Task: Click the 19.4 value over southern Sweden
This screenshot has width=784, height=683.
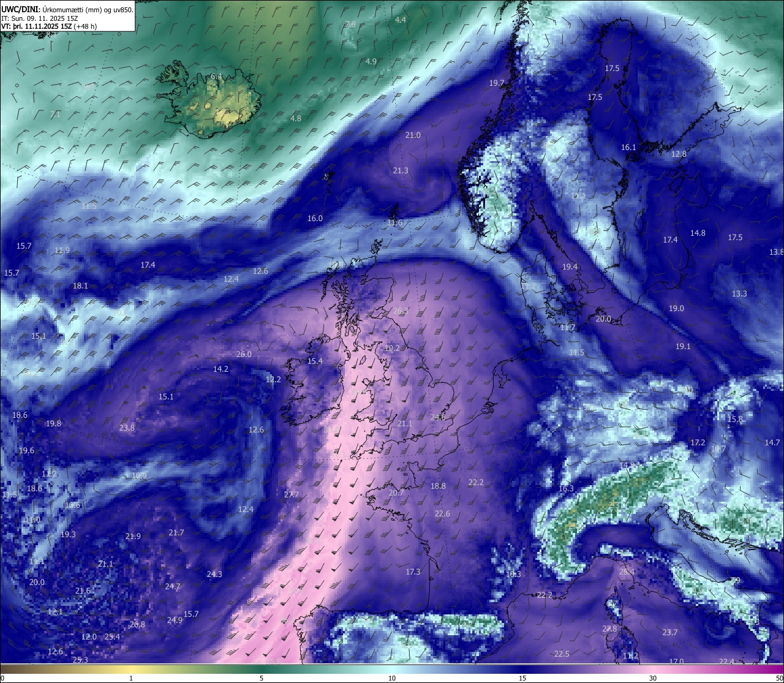Action: [x=570, y=267]
